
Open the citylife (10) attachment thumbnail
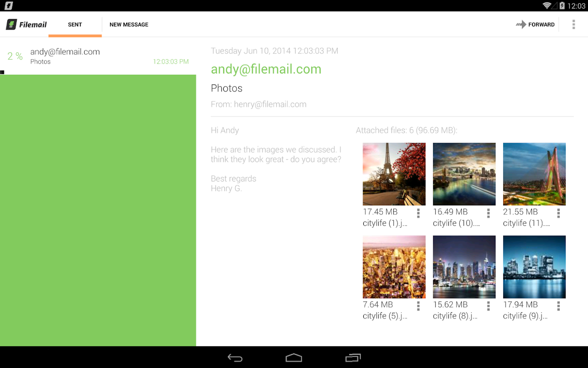[x=464, y=174]
